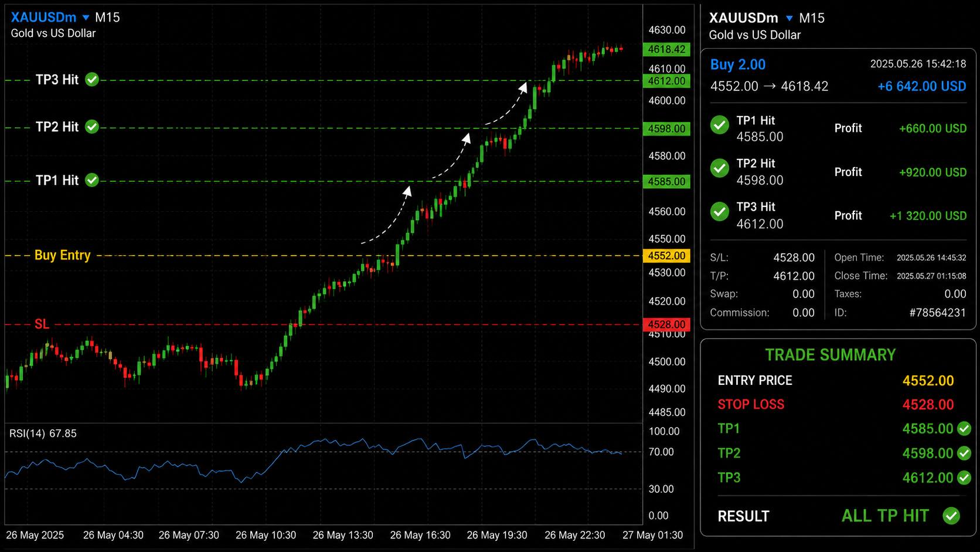Image resolution: width=980 pixels, height=552 pixels.
Task: Open the symbol dropdown arrow on the chart header
Action: pyautogui.click(x=86, y=18)
